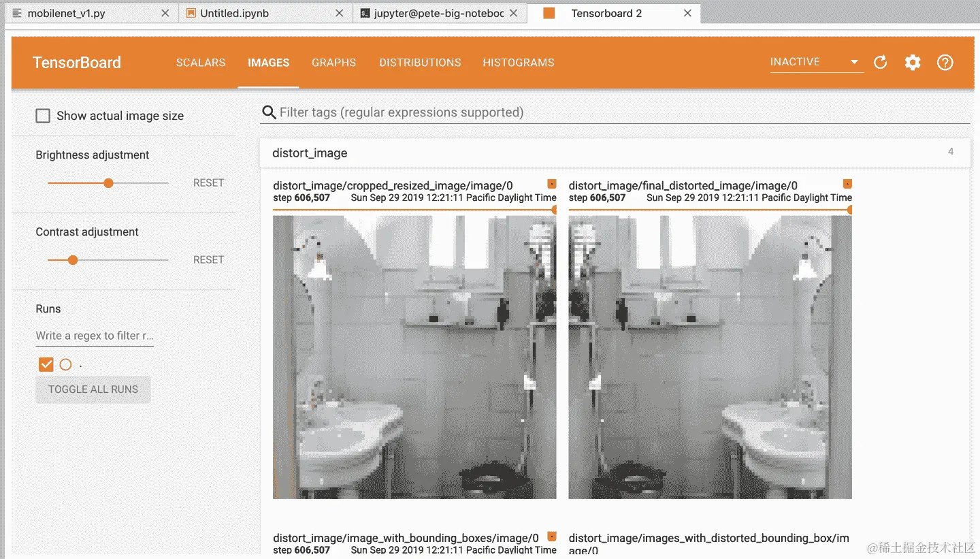Open the help question mark icon
Image resolution: width=980 pixels, height=559 pixels.
[x=945, y=63]
